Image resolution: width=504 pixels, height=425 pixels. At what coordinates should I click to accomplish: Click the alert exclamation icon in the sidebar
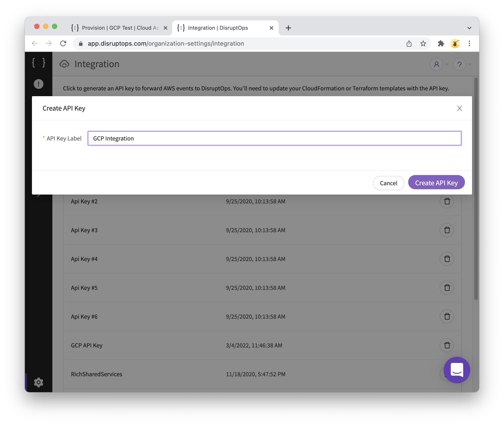coord(38,84)
